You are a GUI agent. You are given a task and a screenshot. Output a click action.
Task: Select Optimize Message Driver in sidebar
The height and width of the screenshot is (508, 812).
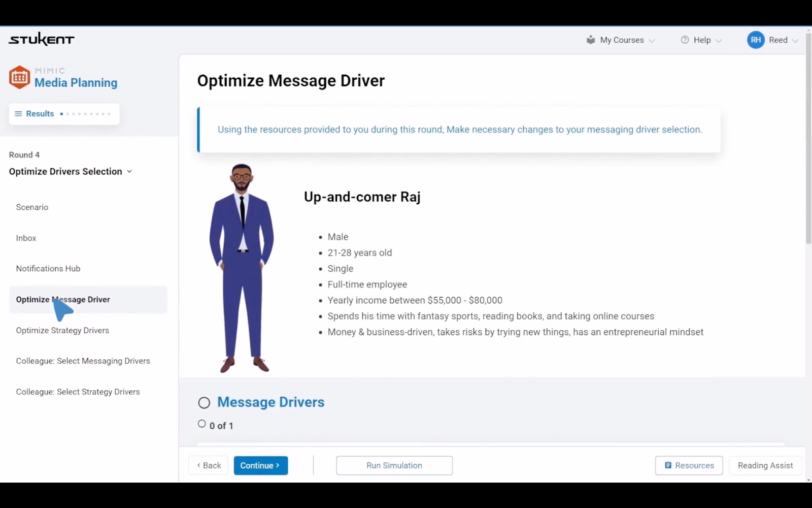(88, 300)
